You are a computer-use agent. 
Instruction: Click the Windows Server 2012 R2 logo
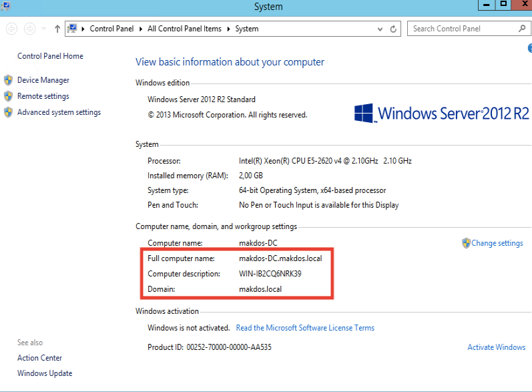(441, 113)
